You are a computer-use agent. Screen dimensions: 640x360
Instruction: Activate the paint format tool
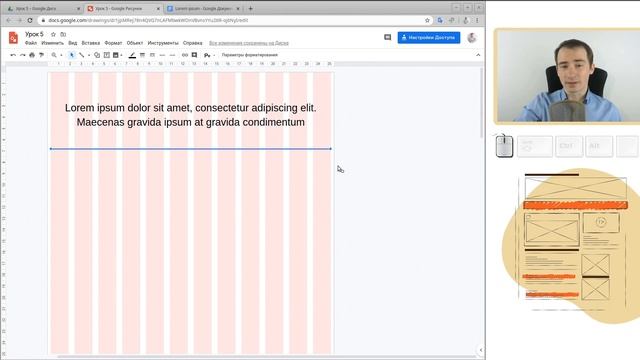[41, 55]
